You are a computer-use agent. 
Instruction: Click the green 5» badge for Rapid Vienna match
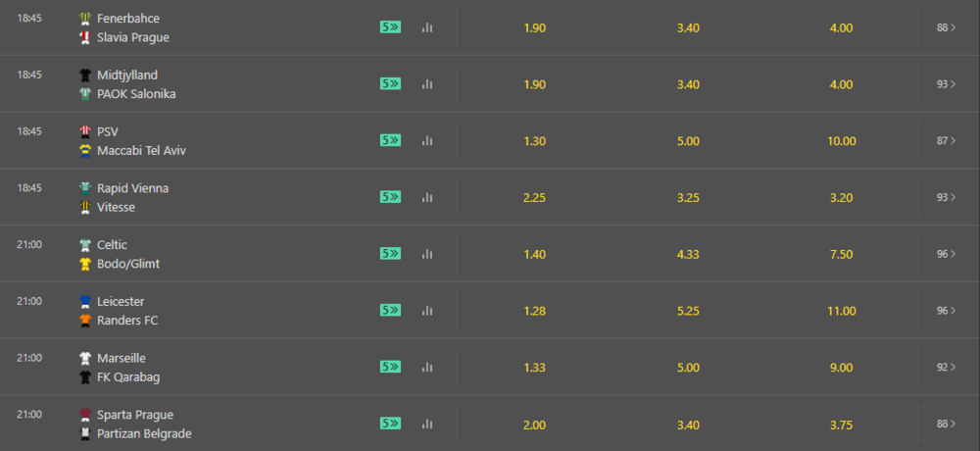[391, 197]
